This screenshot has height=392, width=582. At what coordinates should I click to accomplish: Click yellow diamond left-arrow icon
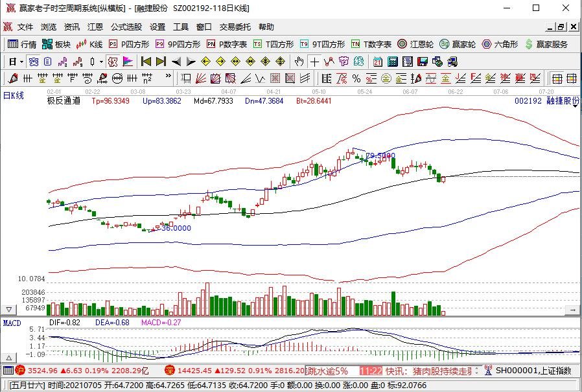(205, 62)
